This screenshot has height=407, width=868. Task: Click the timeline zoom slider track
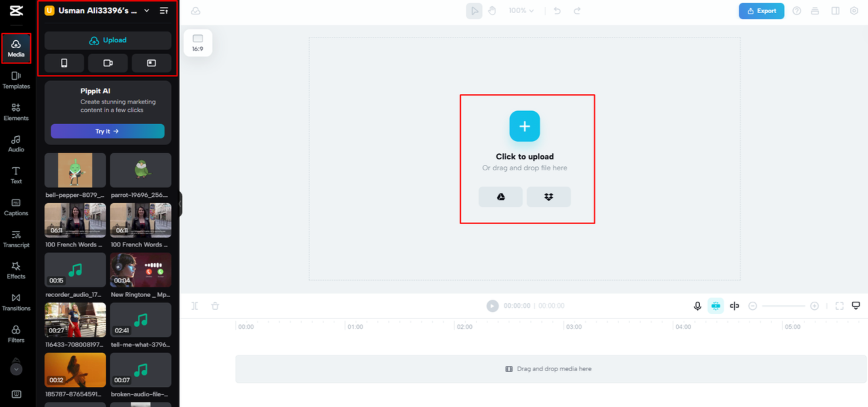[783, 306]
